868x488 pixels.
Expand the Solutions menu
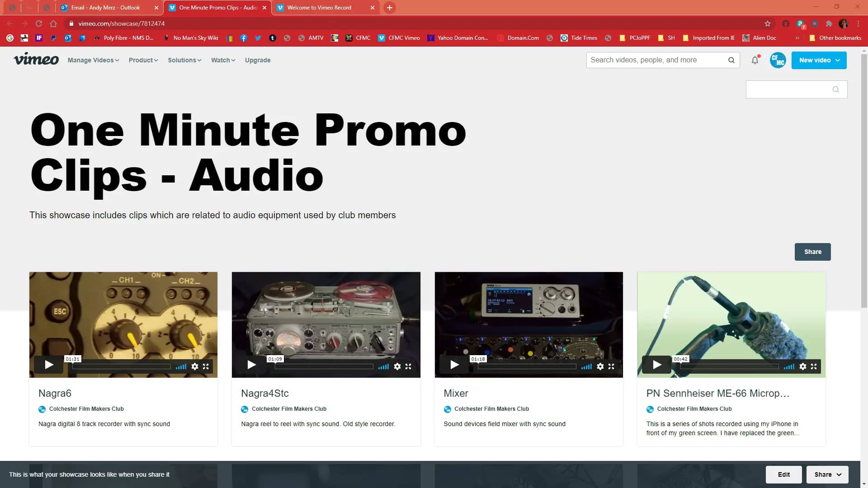184,60
